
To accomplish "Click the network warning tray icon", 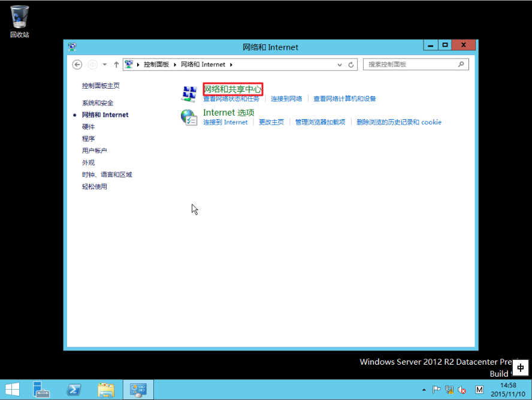I will (x=449, y=390).
